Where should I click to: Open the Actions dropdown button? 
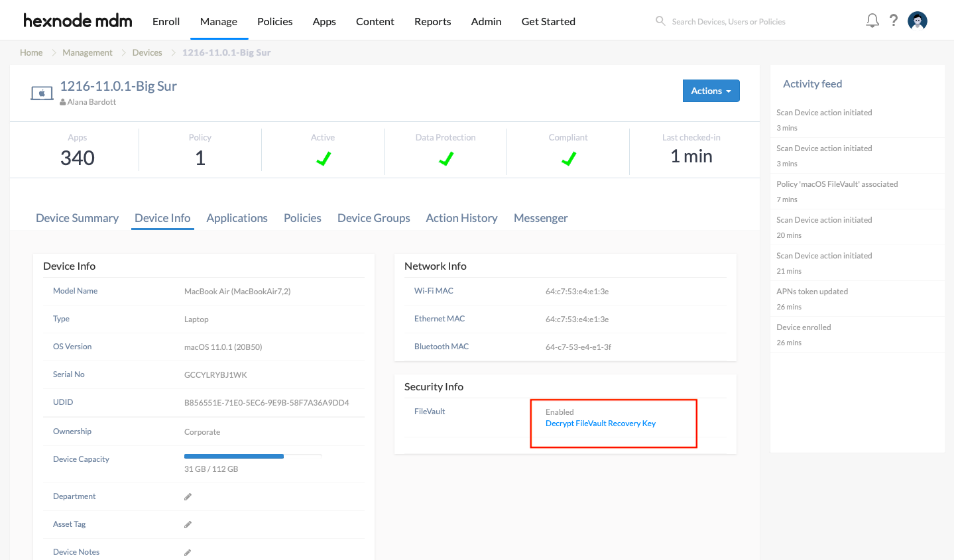711,91
